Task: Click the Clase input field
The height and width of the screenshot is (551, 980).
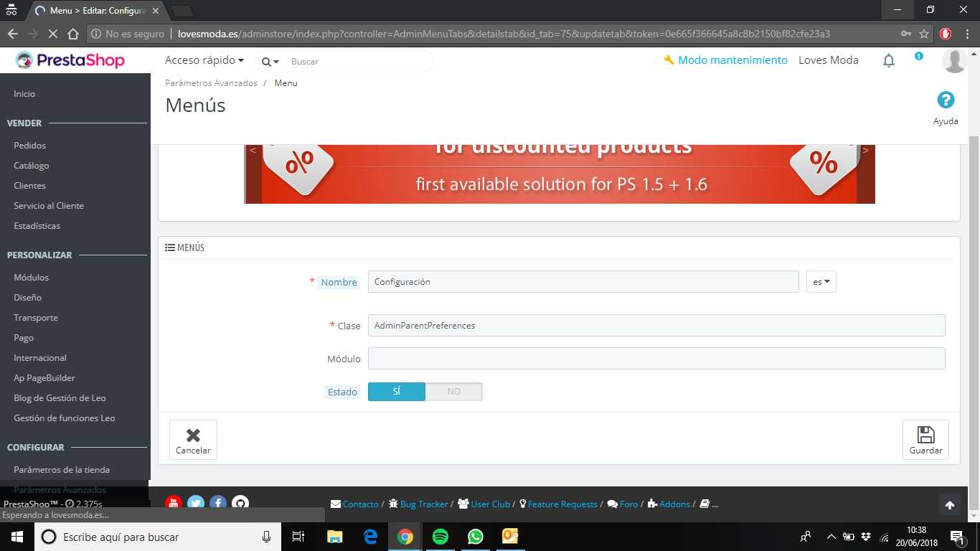Action: (x=656, y=326)
